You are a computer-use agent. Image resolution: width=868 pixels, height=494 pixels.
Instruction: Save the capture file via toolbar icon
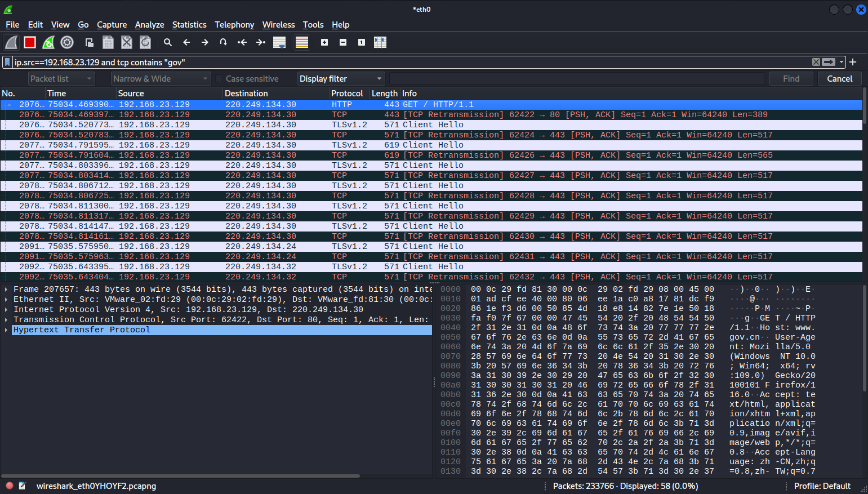[x=108, y=42]
